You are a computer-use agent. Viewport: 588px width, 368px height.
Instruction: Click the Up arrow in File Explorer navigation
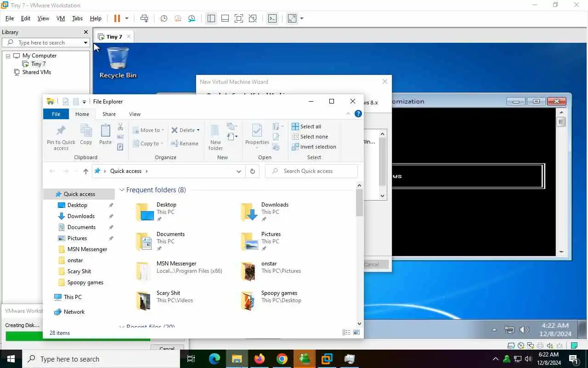point(85,171)
